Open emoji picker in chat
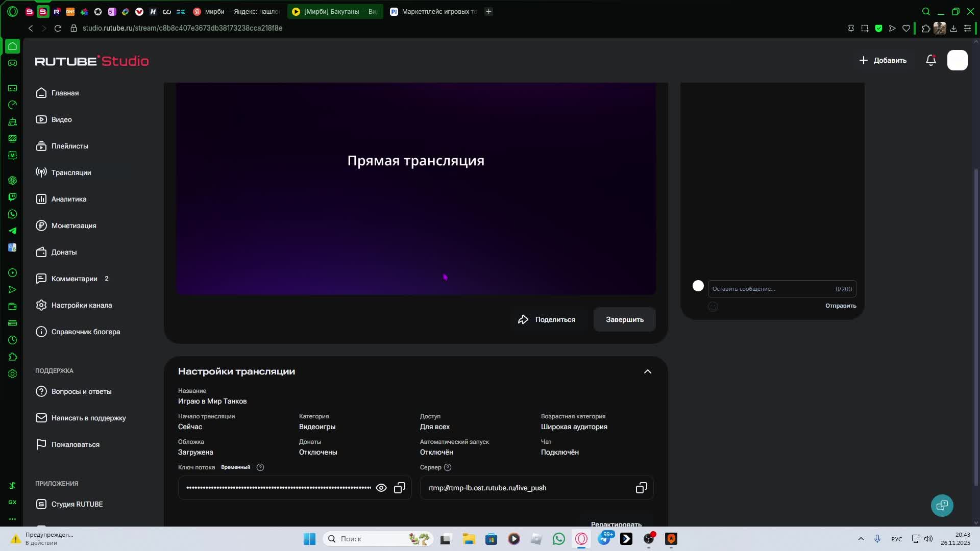 point(713,307)
